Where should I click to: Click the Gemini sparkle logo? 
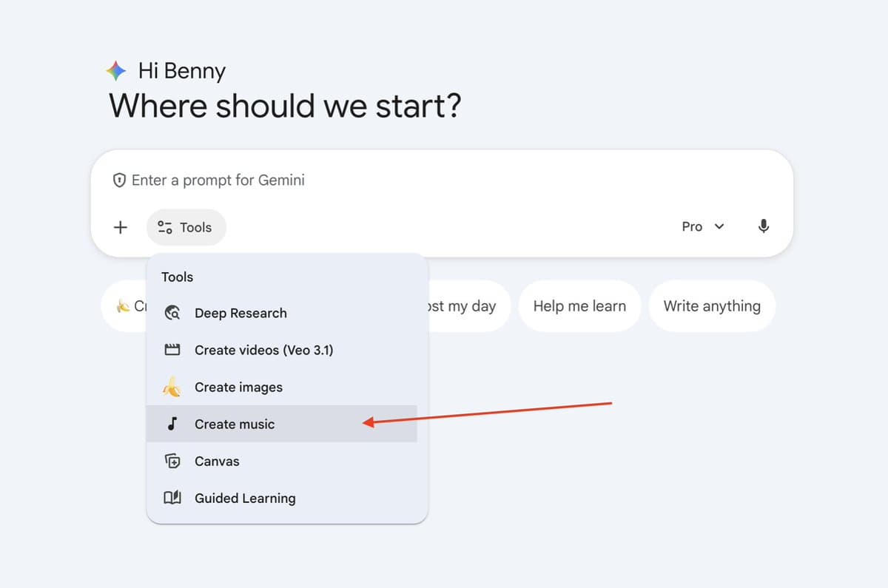click(x=116, y=72)
